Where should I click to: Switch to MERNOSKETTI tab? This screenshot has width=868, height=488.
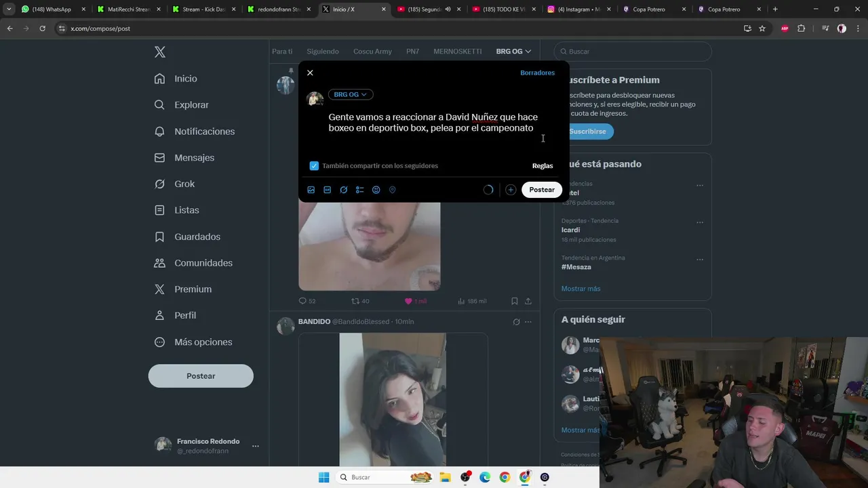point(458,52)
